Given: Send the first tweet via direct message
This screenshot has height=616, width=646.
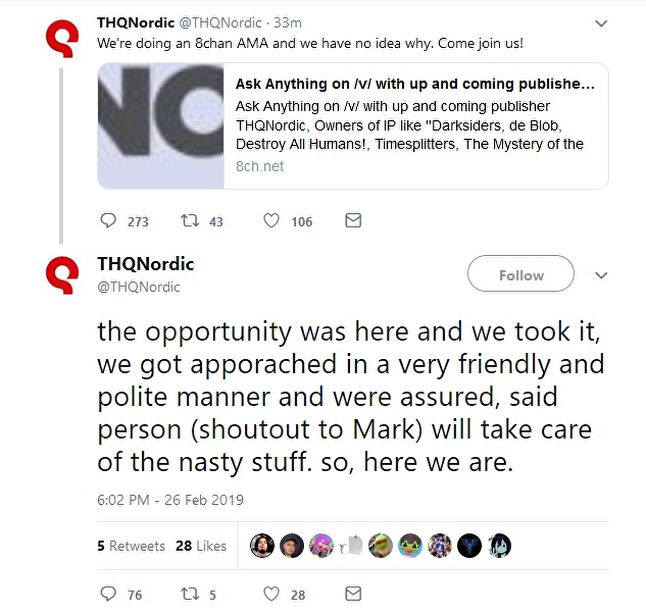Looking at the screenshot, I should click(x=353, y=220).
